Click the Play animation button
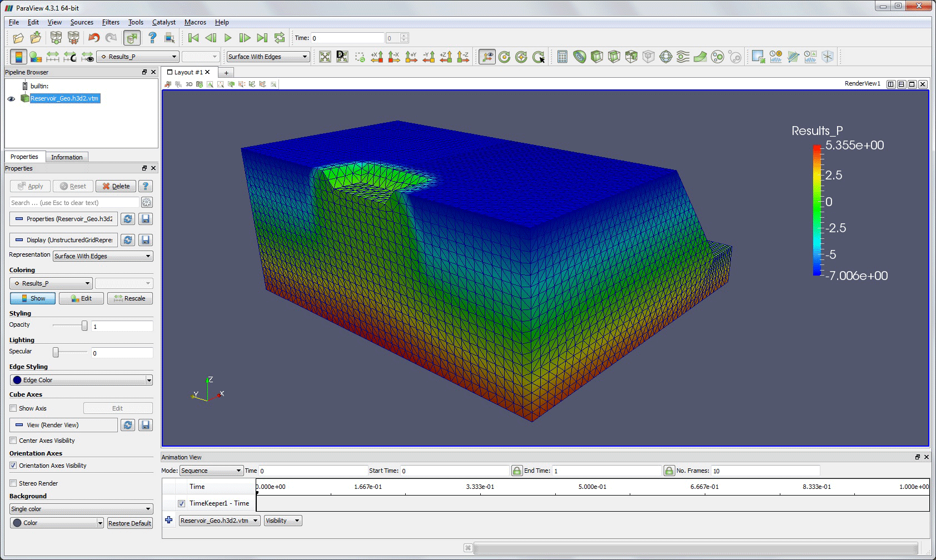 click(x=227, y=38)
